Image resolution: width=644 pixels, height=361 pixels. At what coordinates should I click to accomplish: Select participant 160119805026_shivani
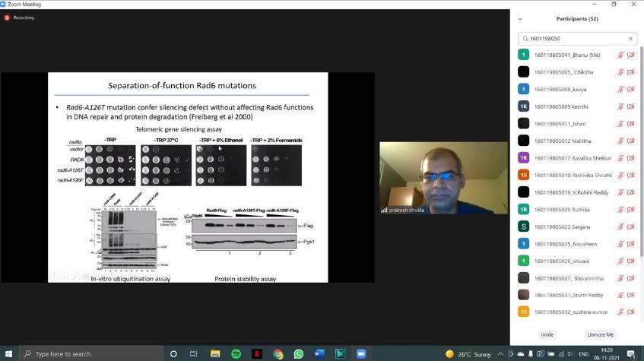tap(576, 261)
